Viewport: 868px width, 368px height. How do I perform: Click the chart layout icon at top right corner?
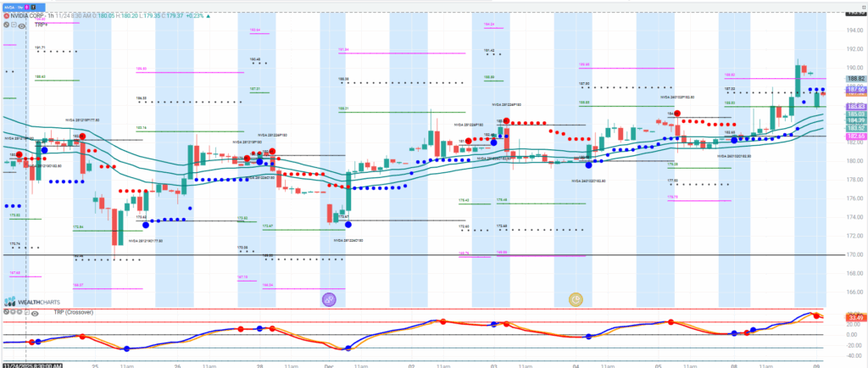point(864,7)
